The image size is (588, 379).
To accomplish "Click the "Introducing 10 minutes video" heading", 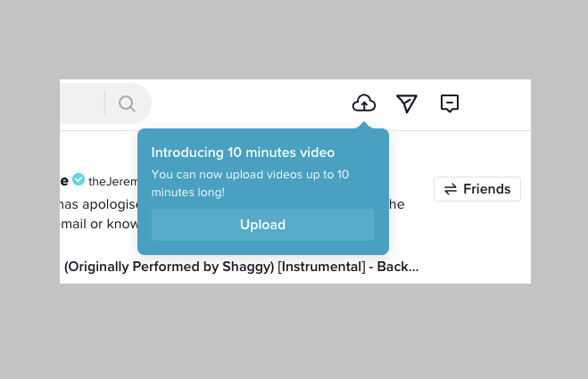I will (243, 152).
